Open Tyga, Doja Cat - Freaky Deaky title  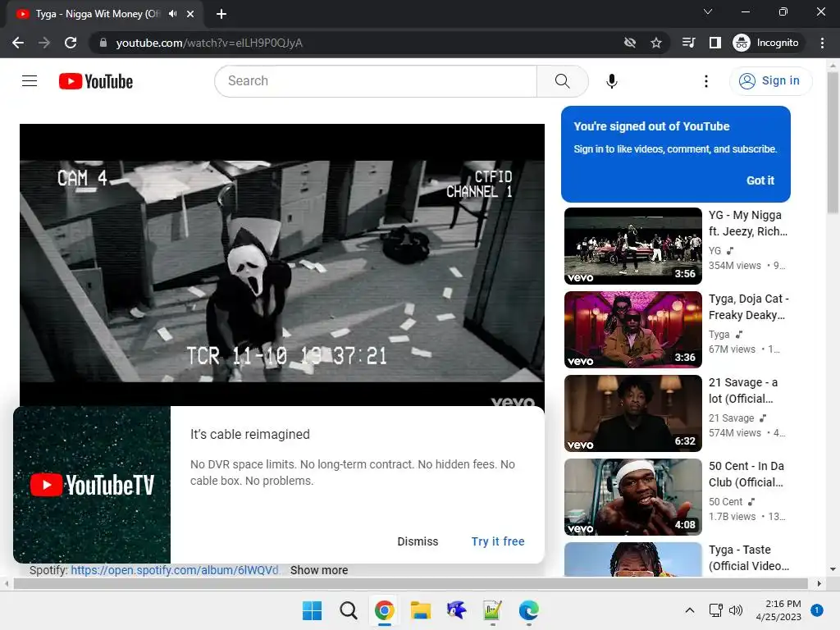tap(748, 307)
